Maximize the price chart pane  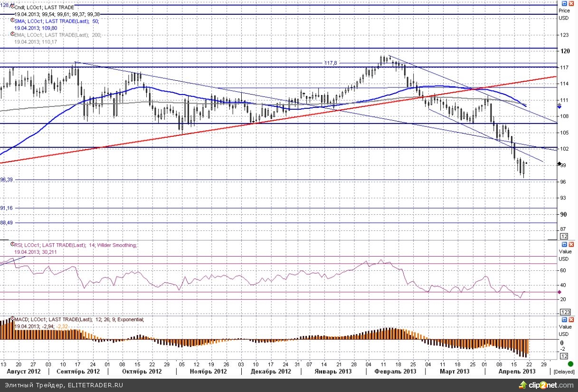pyautogui.click(x=564, y=4)
